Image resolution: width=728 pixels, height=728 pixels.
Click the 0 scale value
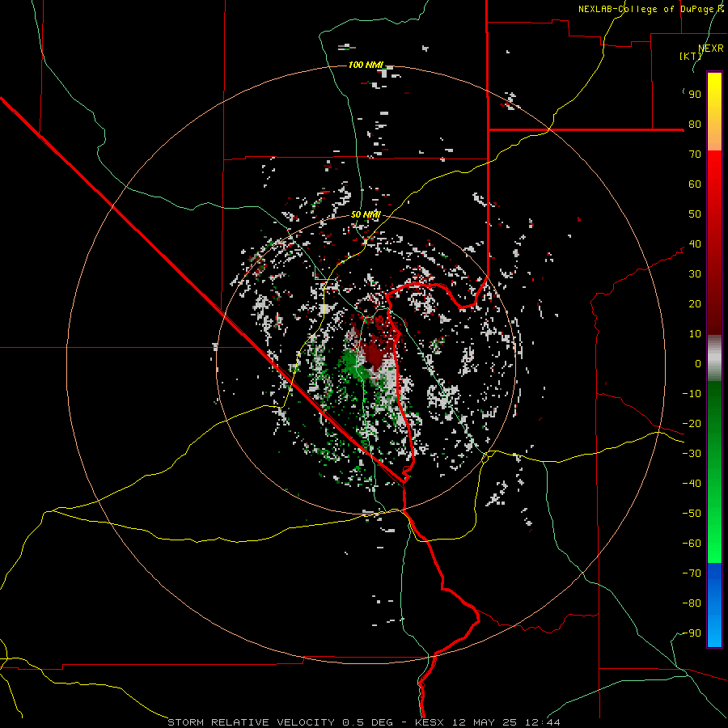coord(698,363)
